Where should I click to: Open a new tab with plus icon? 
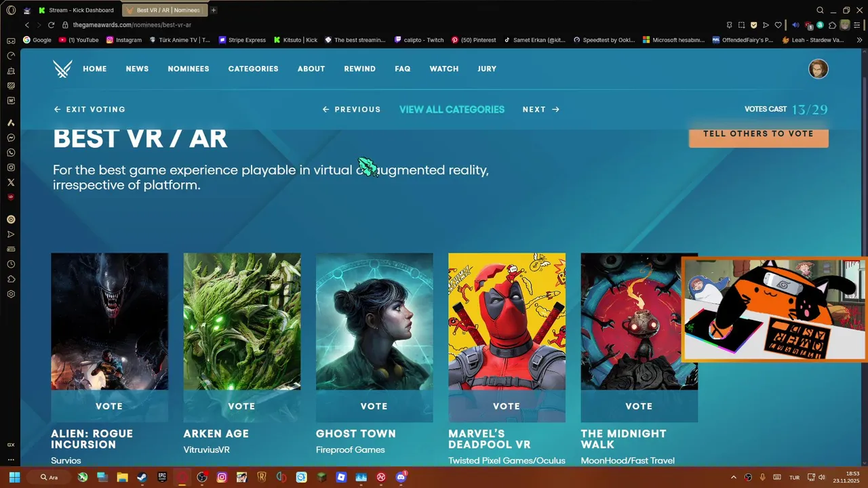(214, 10)
